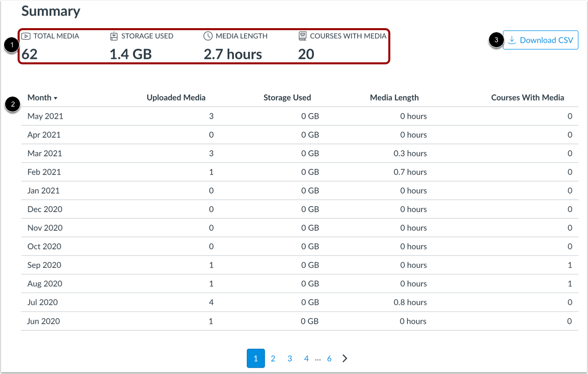Sort the table by Month column

tap(39, 98)
